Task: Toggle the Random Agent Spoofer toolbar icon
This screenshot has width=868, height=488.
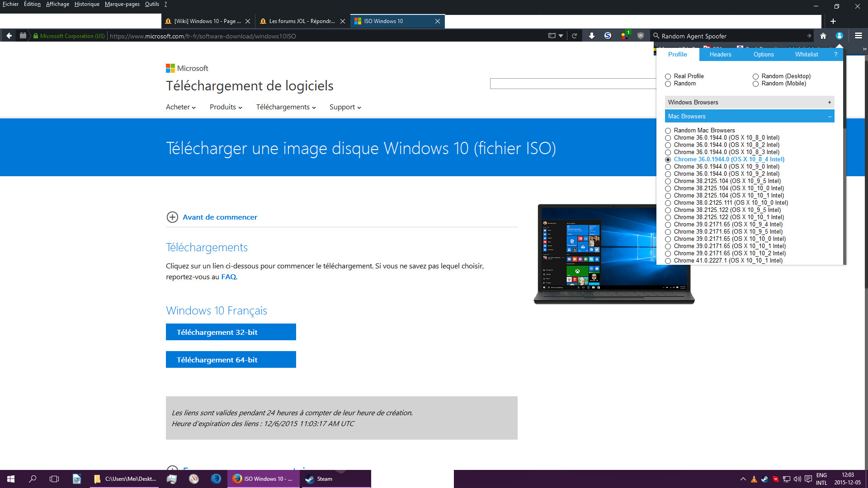Action: click(x=840, y=36)
